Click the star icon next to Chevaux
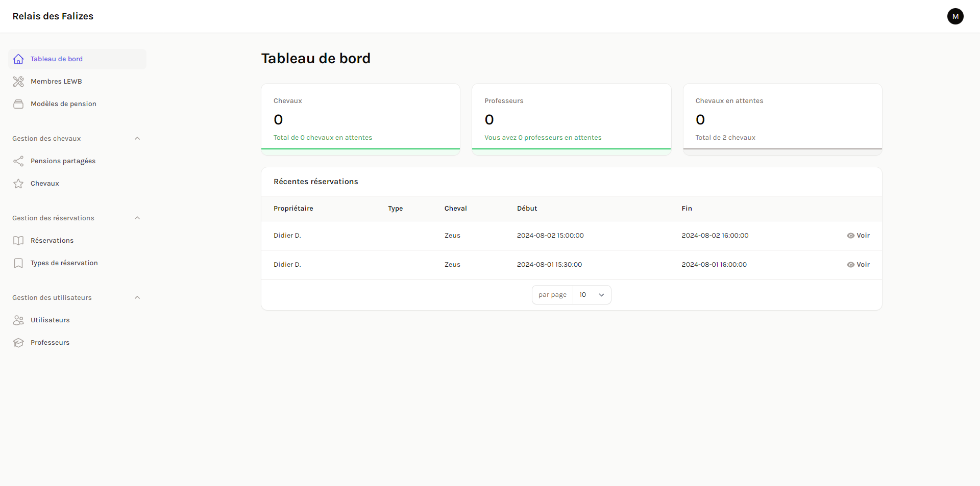The height and width of the screenshot is (486, 980). coord(18,184)
